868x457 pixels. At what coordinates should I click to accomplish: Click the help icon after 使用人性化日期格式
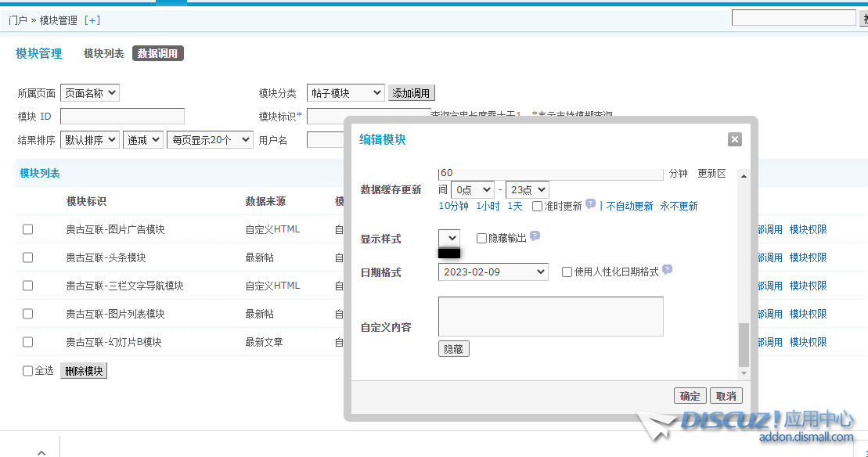(666, 271)
